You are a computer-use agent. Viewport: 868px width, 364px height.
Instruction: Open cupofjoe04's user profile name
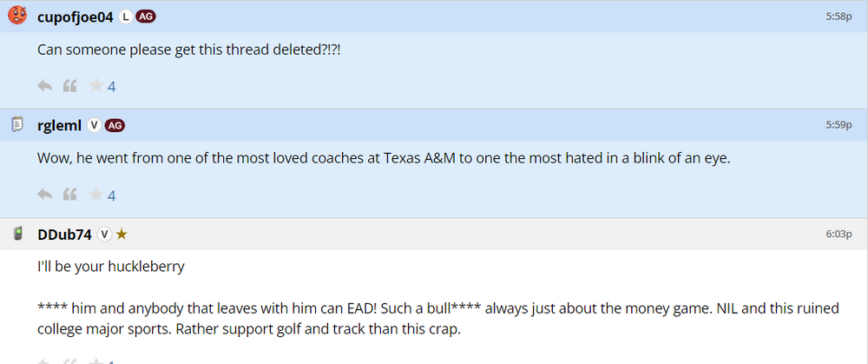(76, 17)
